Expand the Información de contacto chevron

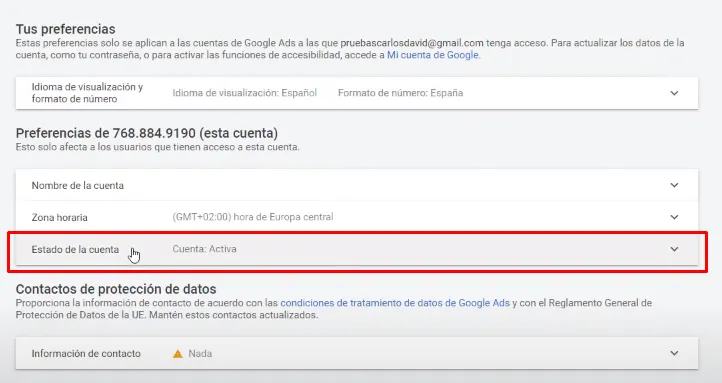tap(674, 353)
